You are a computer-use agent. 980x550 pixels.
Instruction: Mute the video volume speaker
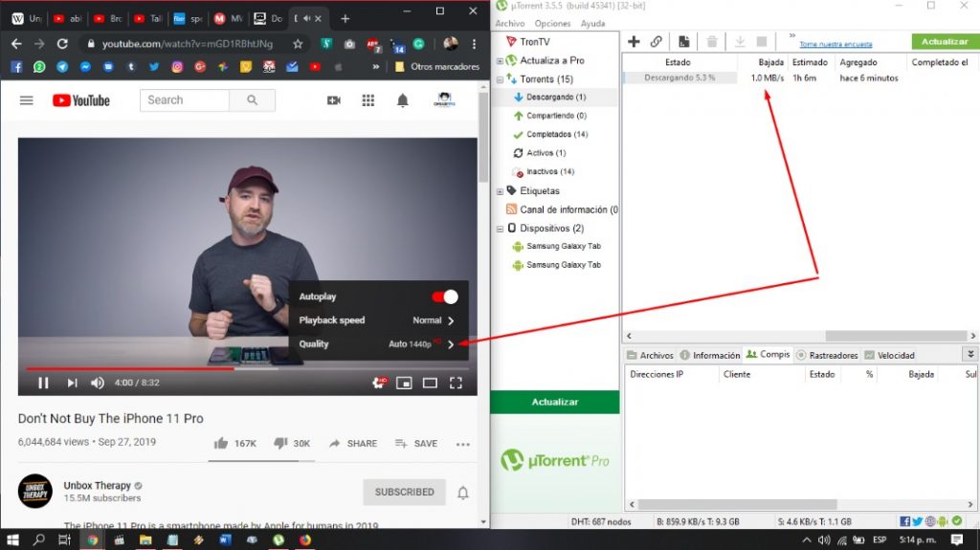coord(98,383)
